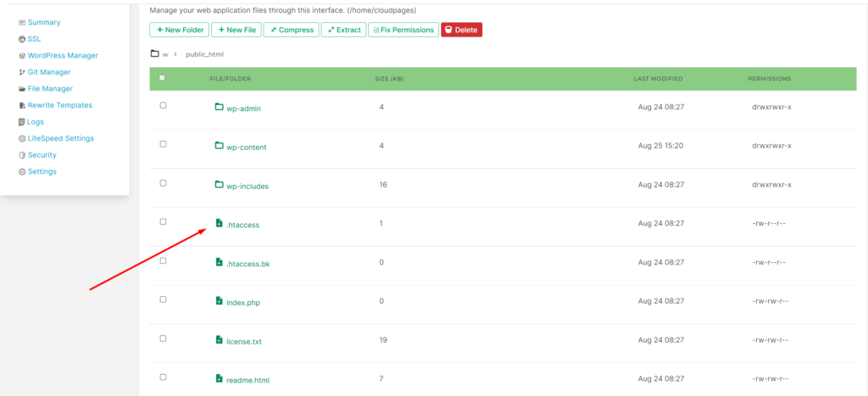Open the wp-includes folder link
This screenshot has height=396, width=868.
248,187
